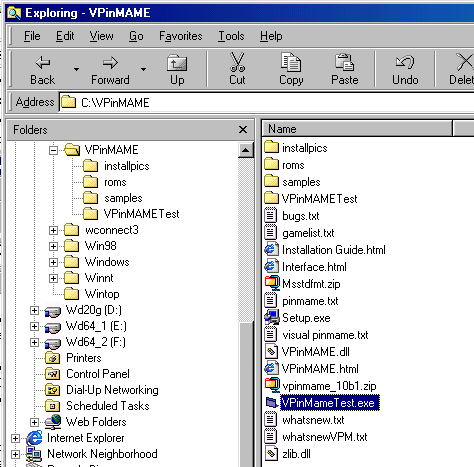
Task: Expand the Windows folder node
Action: click(53, 262)
